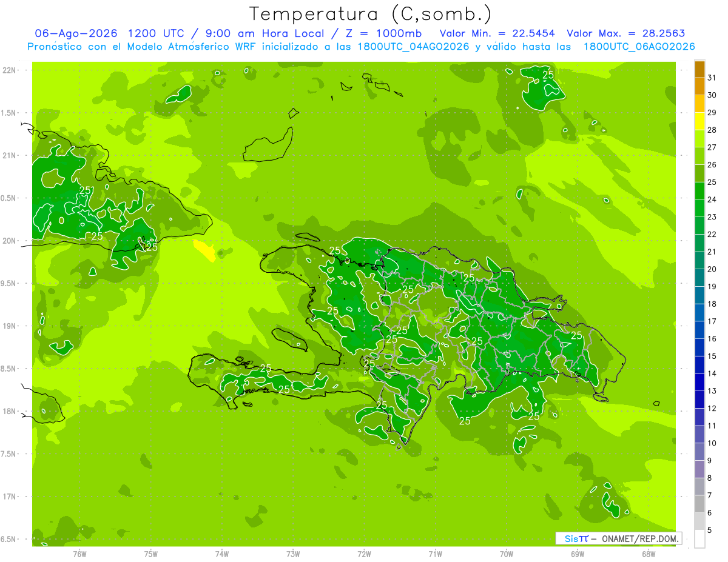This screenshot has width=728, height=562.
Task: Click the '70W' longitude label
Action: coord(507,554)
